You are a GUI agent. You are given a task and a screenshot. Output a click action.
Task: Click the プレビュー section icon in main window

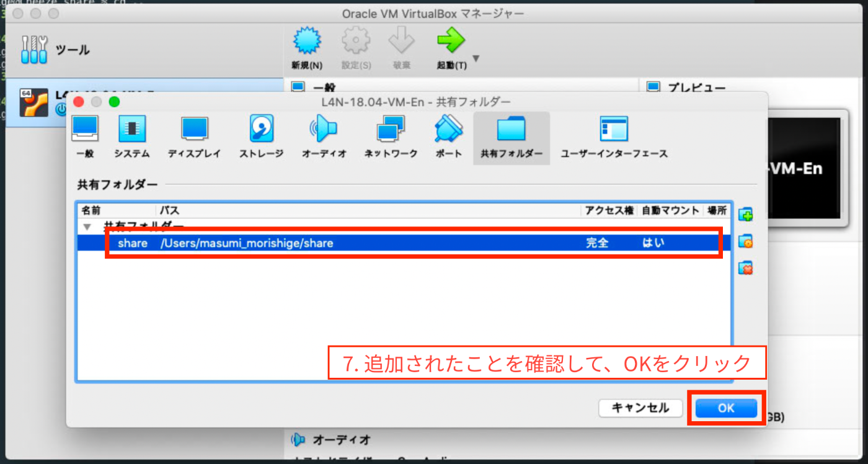(x=653, y=87)
